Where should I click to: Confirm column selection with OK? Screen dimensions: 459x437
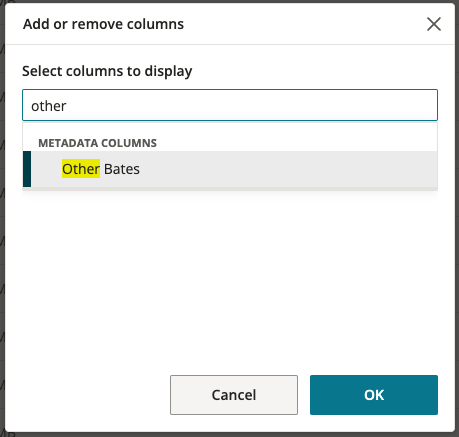tap(374, 395)
